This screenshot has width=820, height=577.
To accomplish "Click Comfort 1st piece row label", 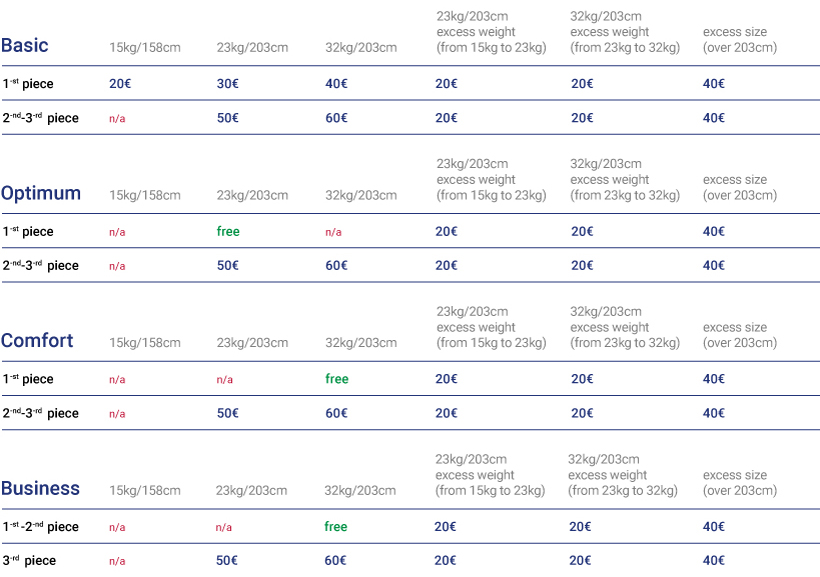I will pos(28,379).
